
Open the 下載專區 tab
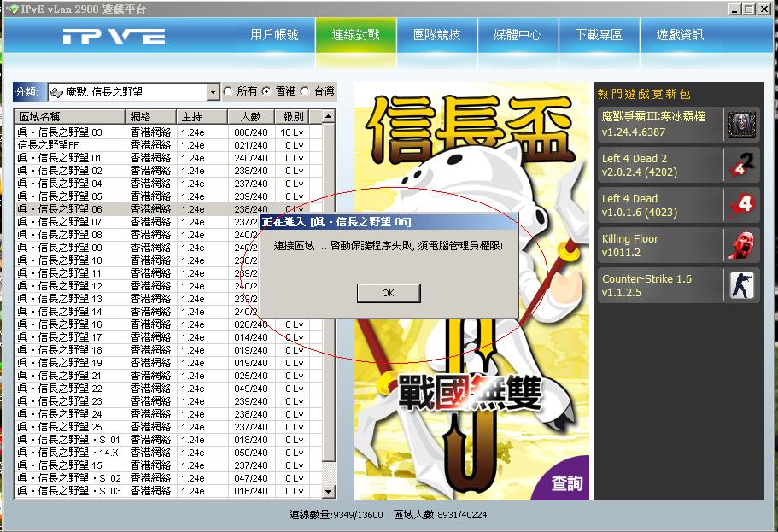pos(599,35)
